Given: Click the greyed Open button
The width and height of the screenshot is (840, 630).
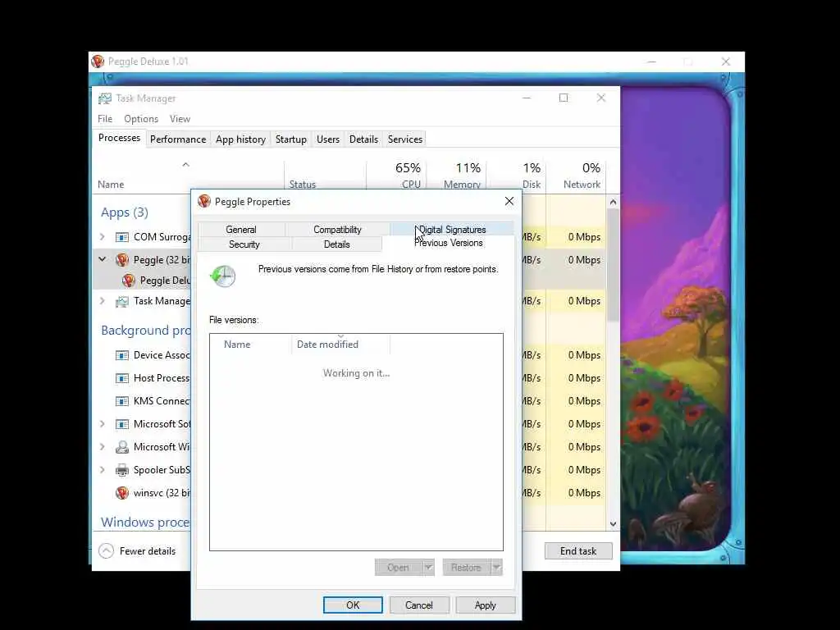Looking at the screenshot, I should pyautogui.click(x=398, y=568).
